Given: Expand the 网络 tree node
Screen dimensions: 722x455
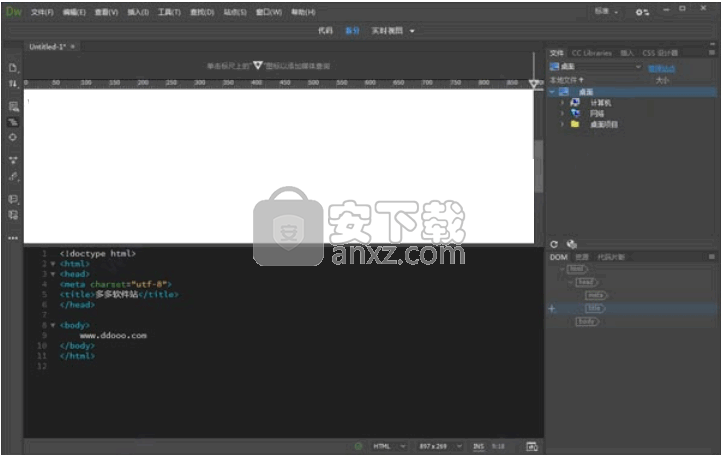Looking at the screenshot, I should click(562, 113).
